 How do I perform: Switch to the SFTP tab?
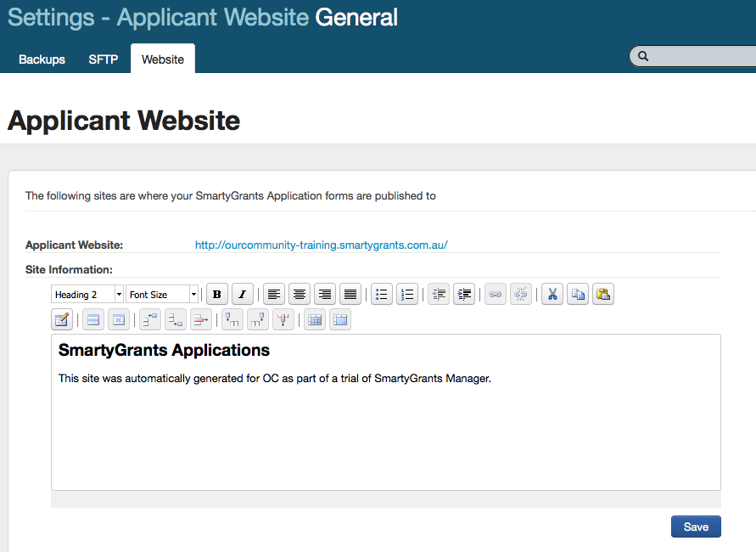[104, 59]
